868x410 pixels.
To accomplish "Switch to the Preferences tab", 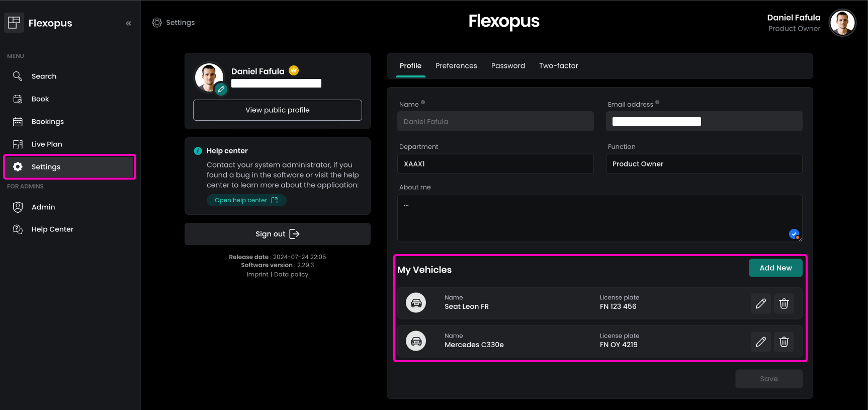I will [456, 66].
